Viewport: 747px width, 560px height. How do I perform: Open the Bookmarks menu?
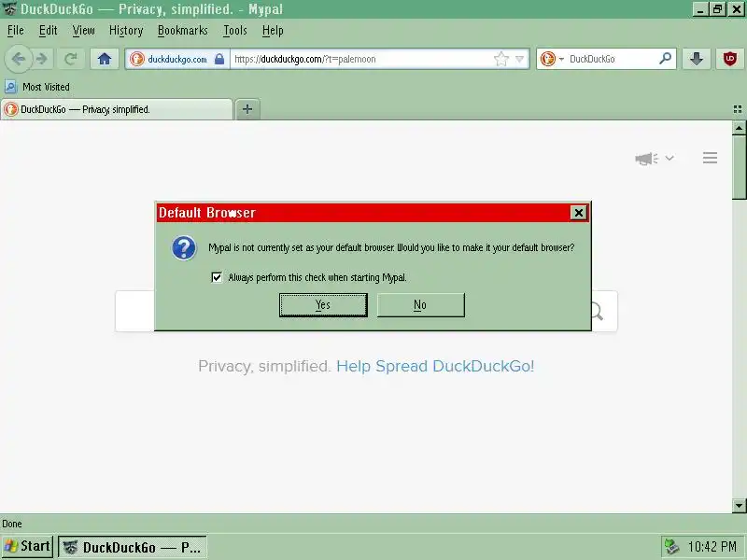point(182,31)
